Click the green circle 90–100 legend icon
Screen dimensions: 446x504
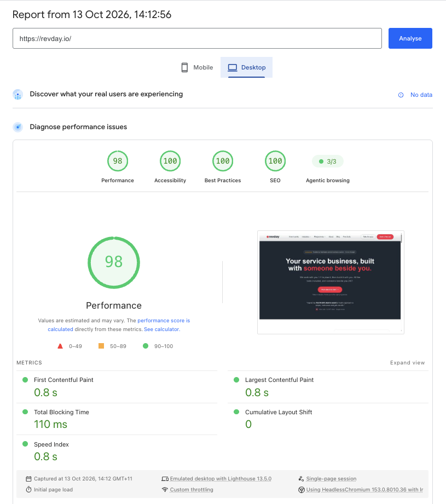pos(146,346)
